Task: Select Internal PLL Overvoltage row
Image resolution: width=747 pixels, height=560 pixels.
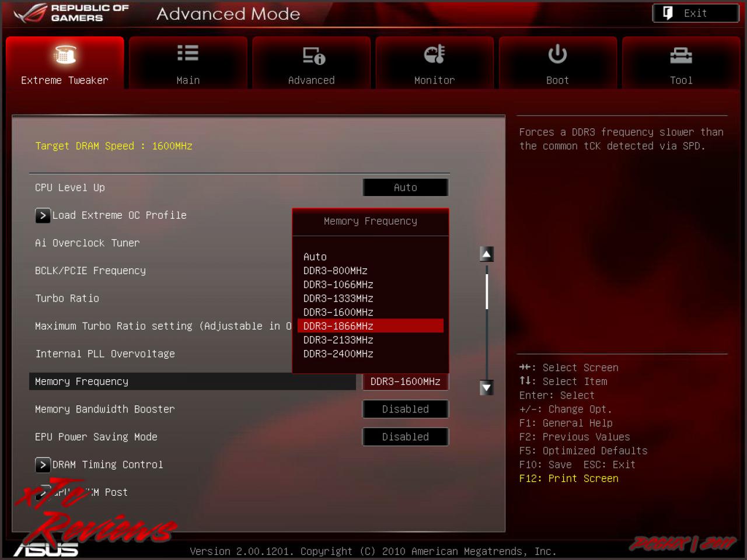Action: [105, 353]
